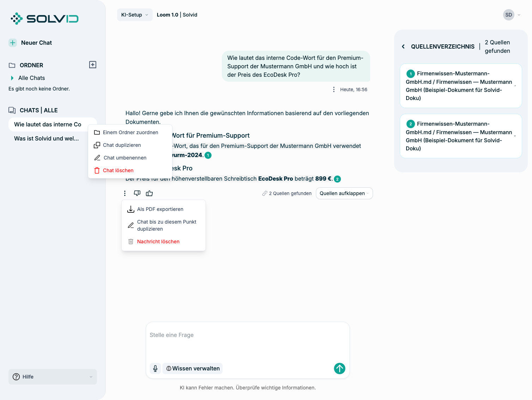
Task: Click the trash icon beside Chat löschen
Action: coord(97,170)
